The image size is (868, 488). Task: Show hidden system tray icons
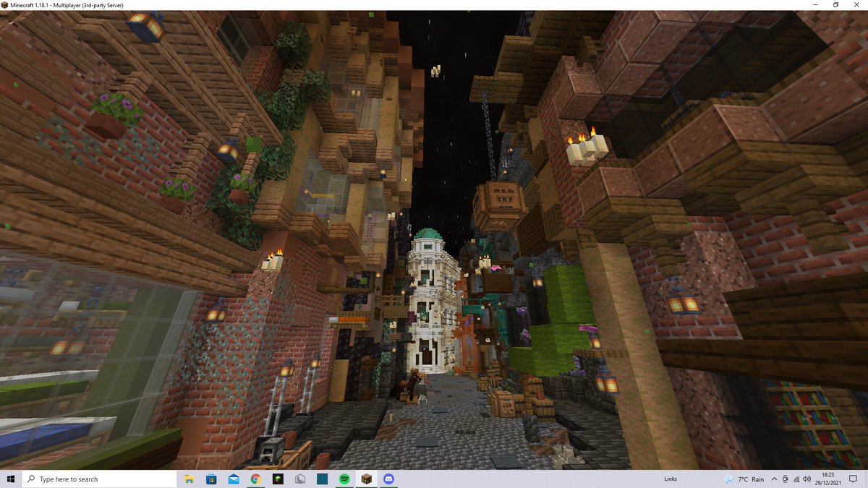pyautogui.click(x=775, y=479)
